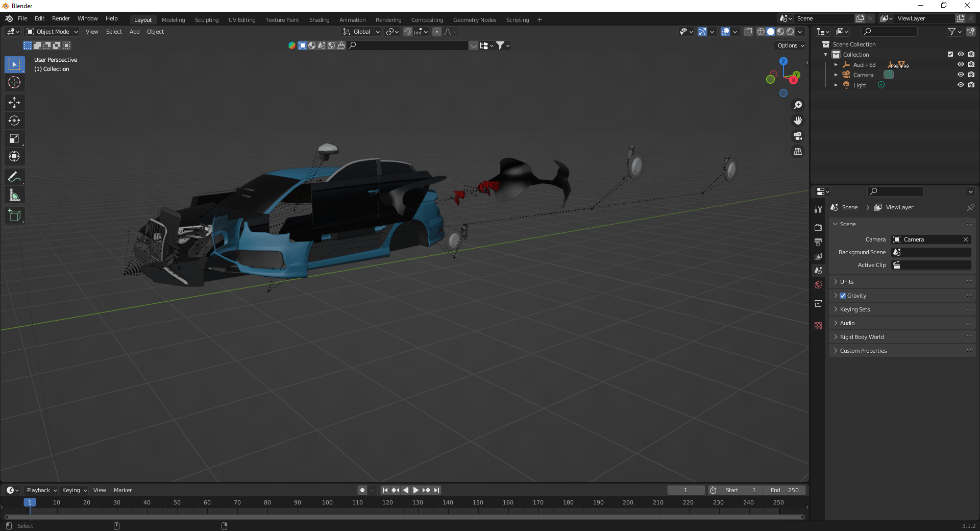Open the Output properties tab
The width and height of the screenshot is (980, 531).
[818, 242]
